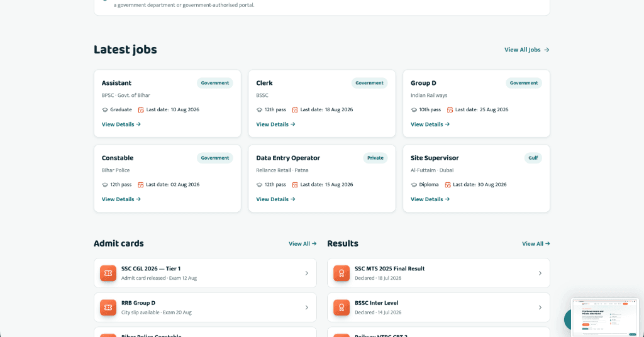Image resolution: width=644 pixels, height=337 pixels.
Task: Click graduation cap icon on Assistant card
Action: (x=105, y=109)
